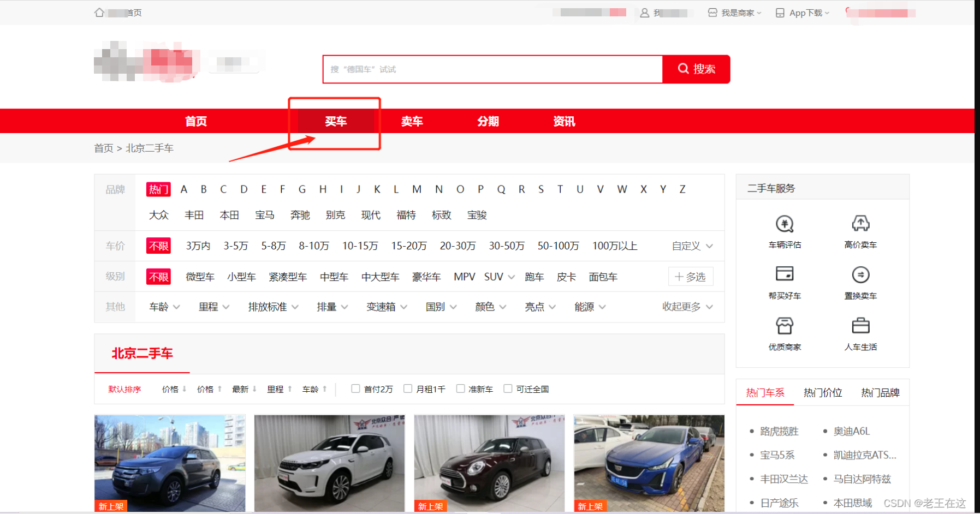Expand SUV sub-category dropdown
Image resolution: width=980 pixels, height=514 pixels.
point(511,277)
